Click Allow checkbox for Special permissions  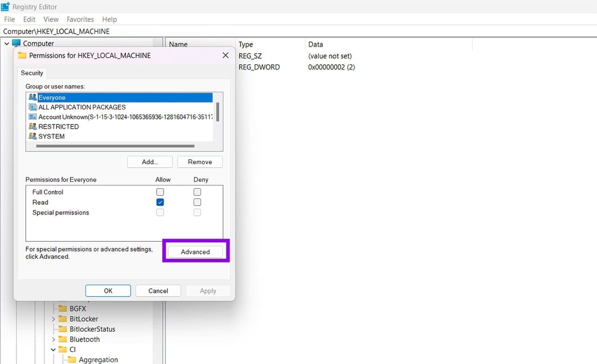(x=160, y=213)
